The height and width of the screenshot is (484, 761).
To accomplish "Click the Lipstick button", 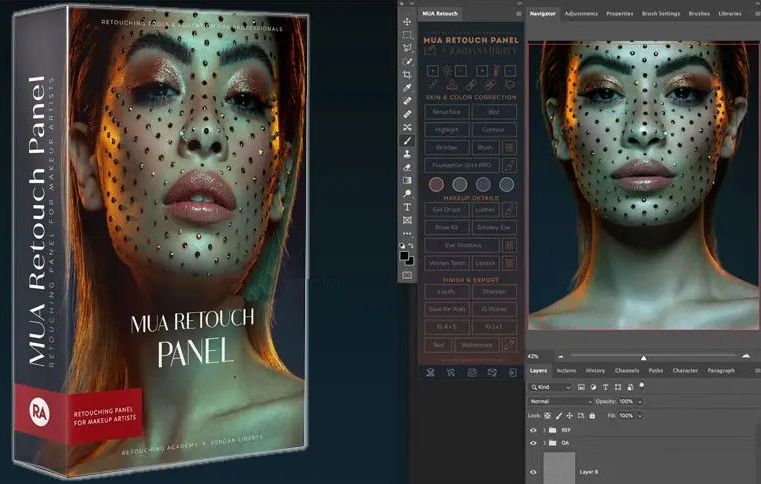I will (486, 263).
